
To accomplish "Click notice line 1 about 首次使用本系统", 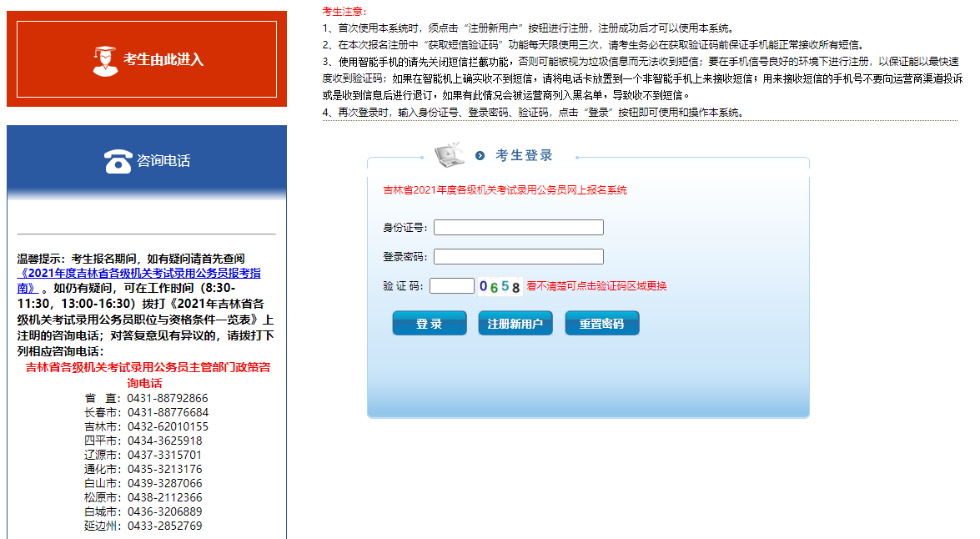I will [x=530, y=28].
